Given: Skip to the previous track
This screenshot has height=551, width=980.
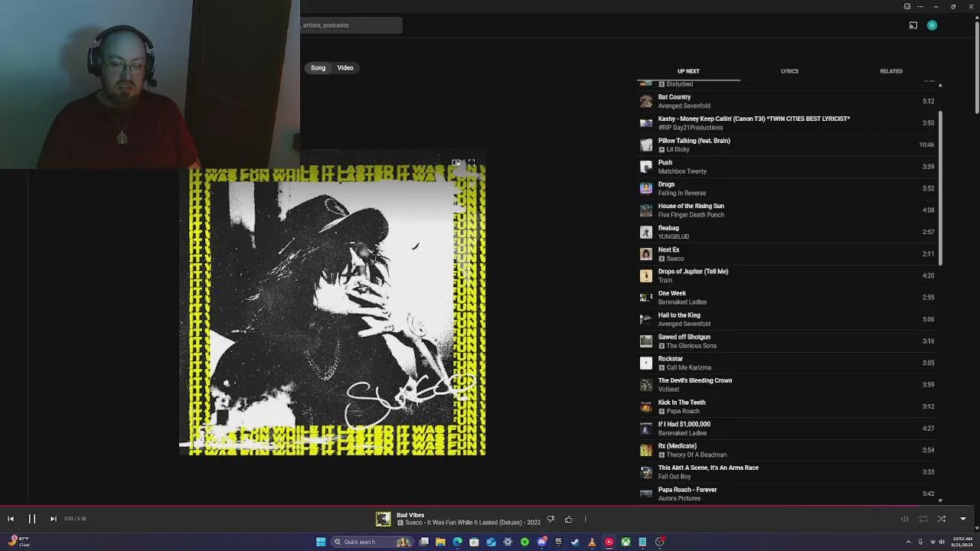Looking at the screenshot, I should pyautogui.click(x=11, y=519).
